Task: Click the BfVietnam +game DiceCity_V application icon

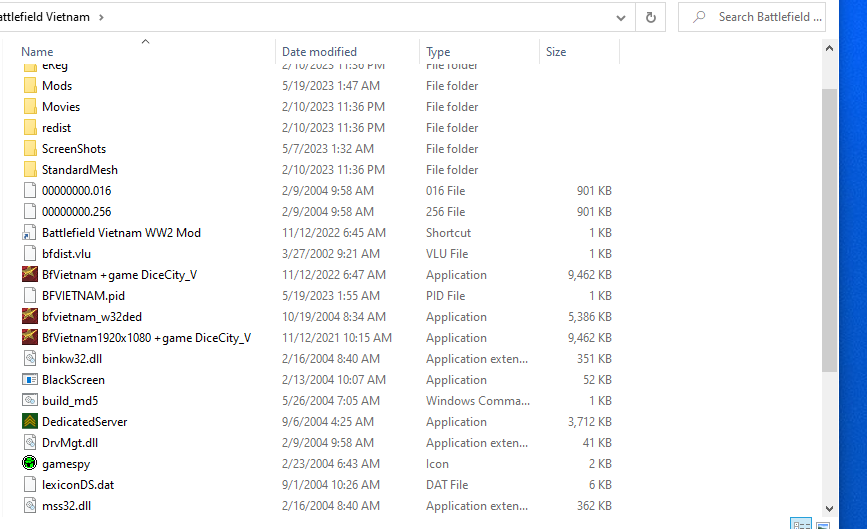Action: click(x=30, y=275)
